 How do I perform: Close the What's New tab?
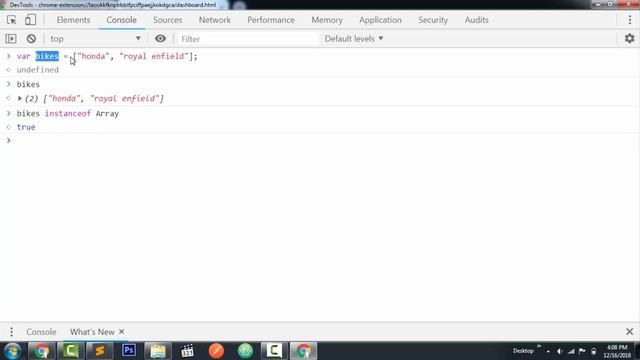coord(122,332)
